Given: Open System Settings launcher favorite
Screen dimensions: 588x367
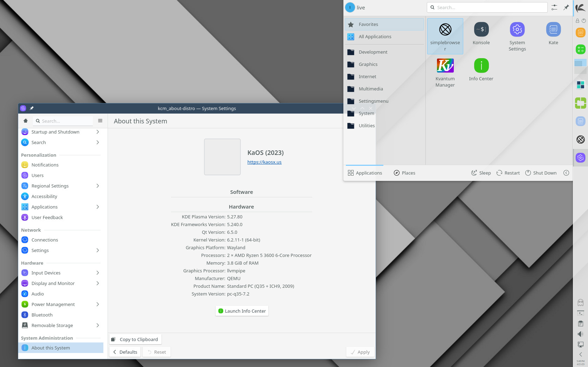Looking at the screenshot, I should (517, 36).
